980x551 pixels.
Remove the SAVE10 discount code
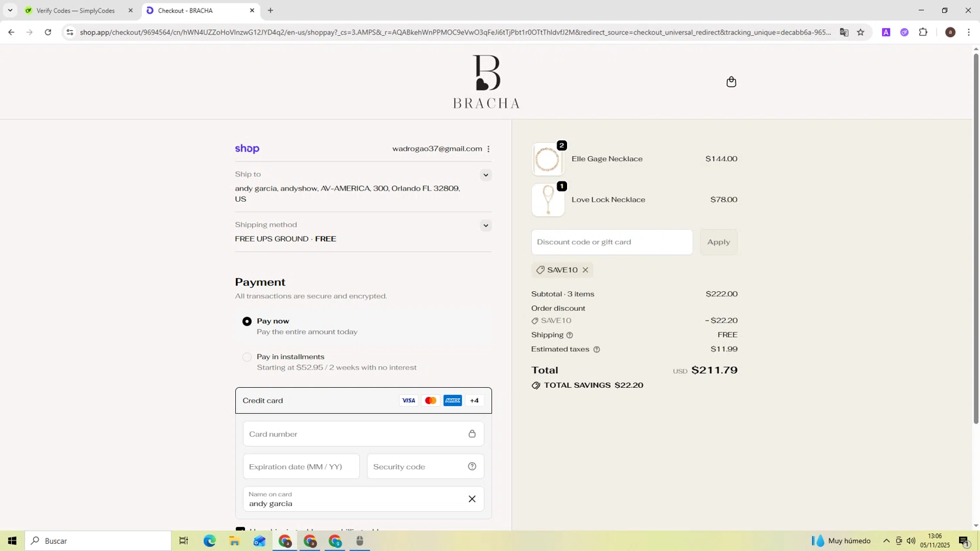click(585, 270)
